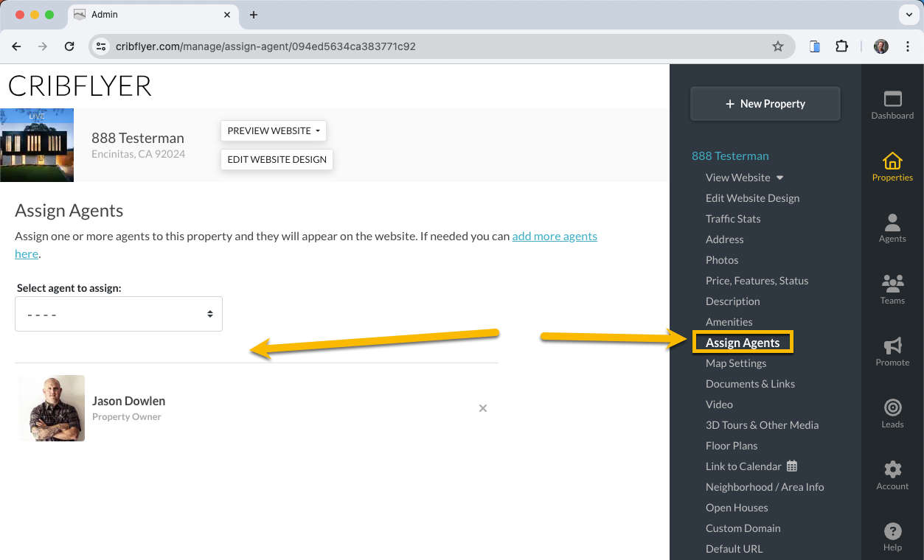
Task: Open the Leads target icon
Action: click(x=892, y=407)
